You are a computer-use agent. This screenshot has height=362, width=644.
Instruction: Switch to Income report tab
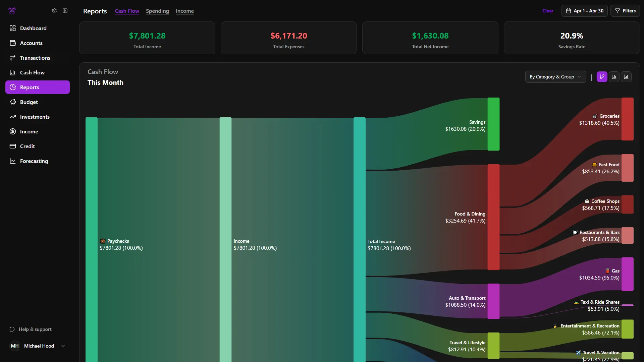(x=185, y=11)
